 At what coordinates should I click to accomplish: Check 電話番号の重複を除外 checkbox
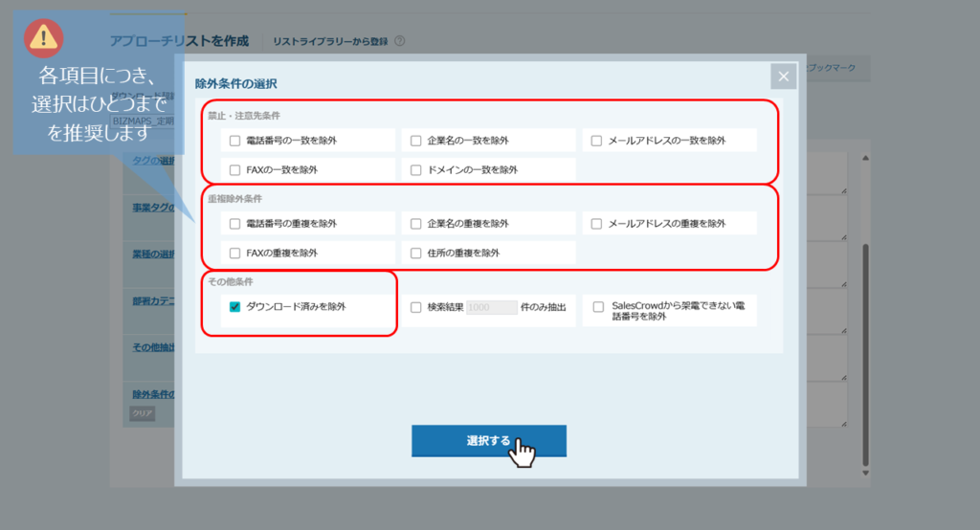point(235,224)
